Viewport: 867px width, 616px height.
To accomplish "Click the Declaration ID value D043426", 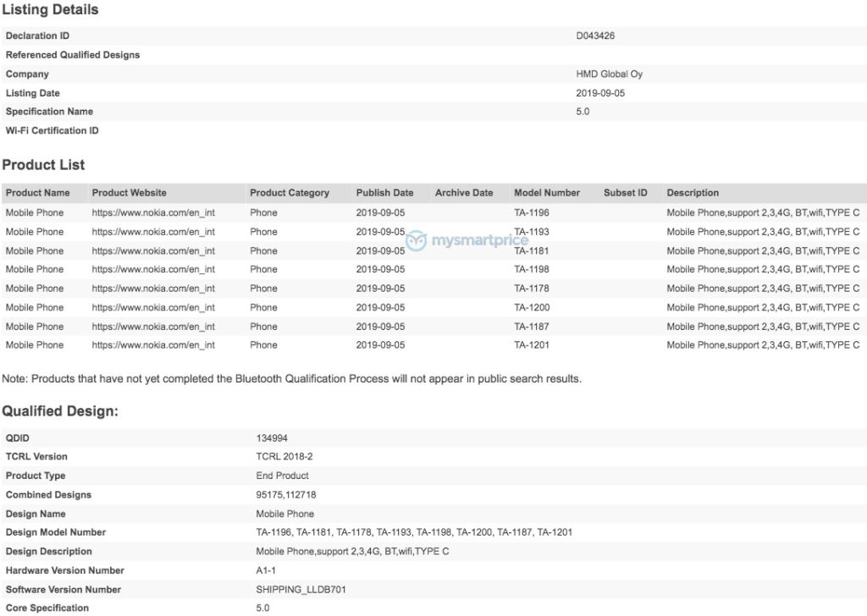I will (x=595, y=36).
